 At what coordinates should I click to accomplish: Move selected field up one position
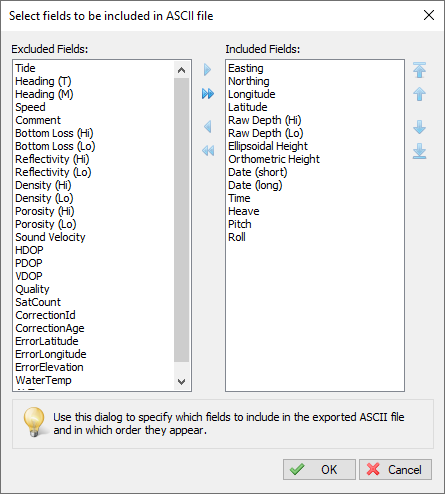(x=419, y=94)
